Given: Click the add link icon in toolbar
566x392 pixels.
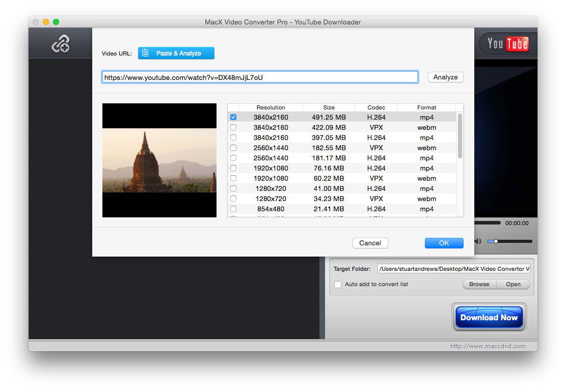Looking at the screenshot, I should tap(60, 44).
